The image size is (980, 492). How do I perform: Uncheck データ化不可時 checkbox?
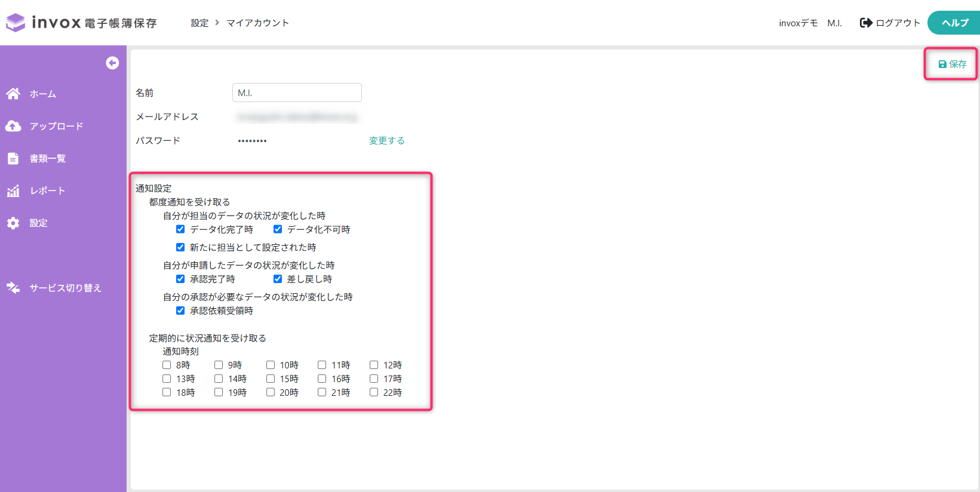[278, 229]
